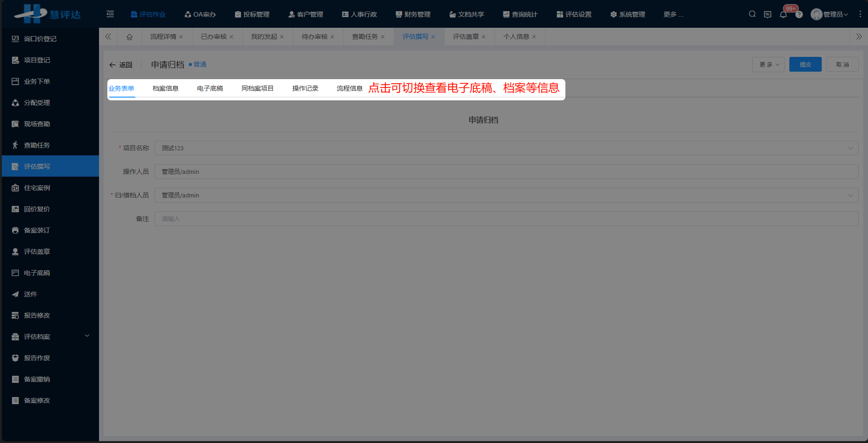Expand the 归/借档人员 dropdown

[850, 195]
